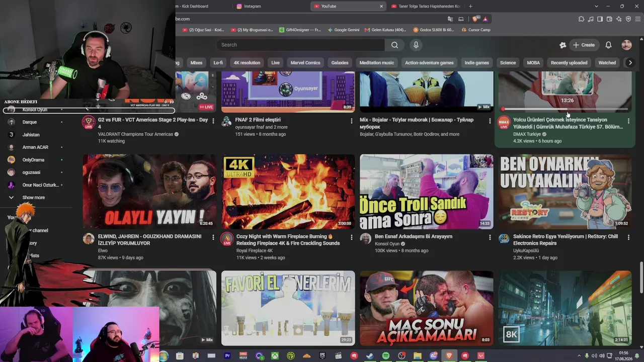Click the cast screen icon in address bar
Viewport: 644px width, 362px height.
461,19
